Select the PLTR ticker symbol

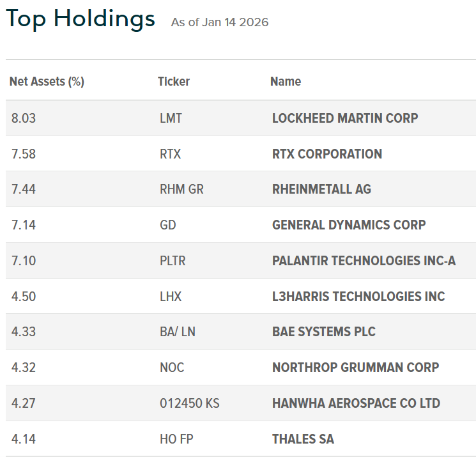(x=173, y=261)
